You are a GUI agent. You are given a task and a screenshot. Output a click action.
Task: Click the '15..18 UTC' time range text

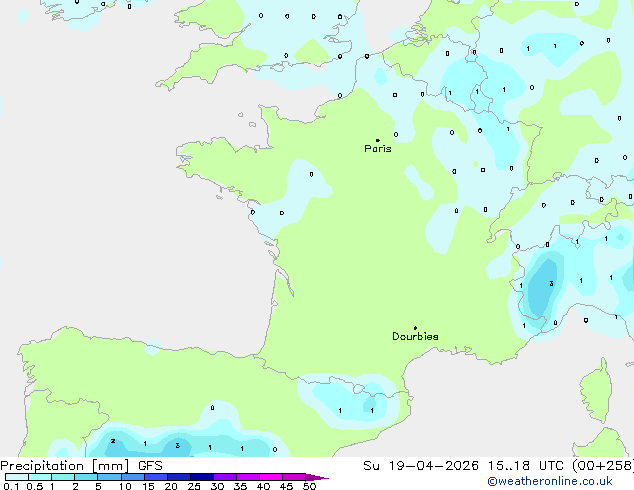525,466
